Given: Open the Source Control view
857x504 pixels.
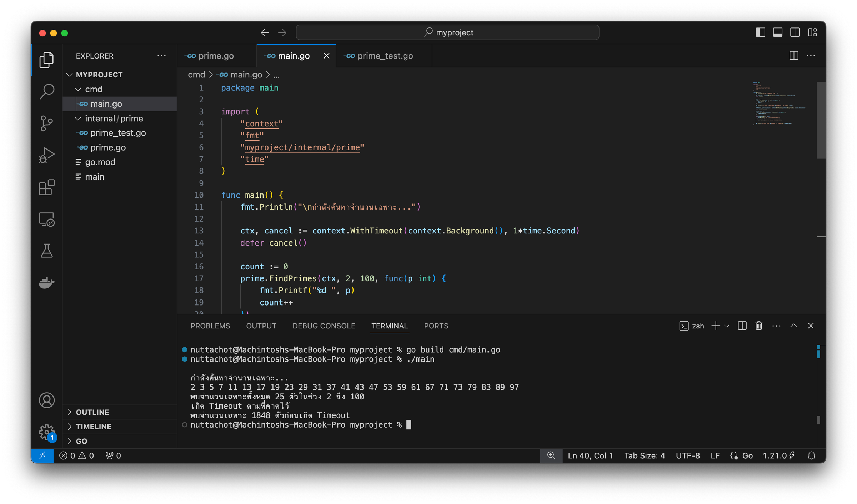Looking at the screenshot, I should click(x=46, y=123).
